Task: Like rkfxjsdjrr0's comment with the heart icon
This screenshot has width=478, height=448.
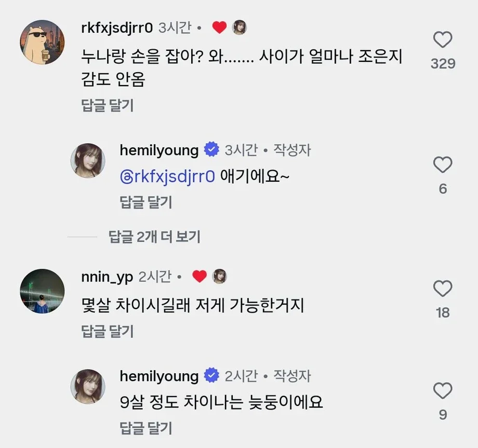Action: pyautogui.click(x=443, y=39)
